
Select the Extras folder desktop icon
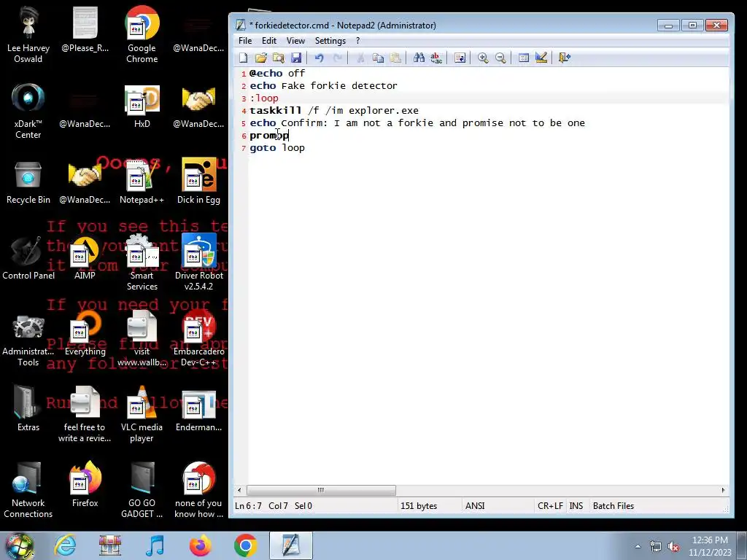coord(28,410)
